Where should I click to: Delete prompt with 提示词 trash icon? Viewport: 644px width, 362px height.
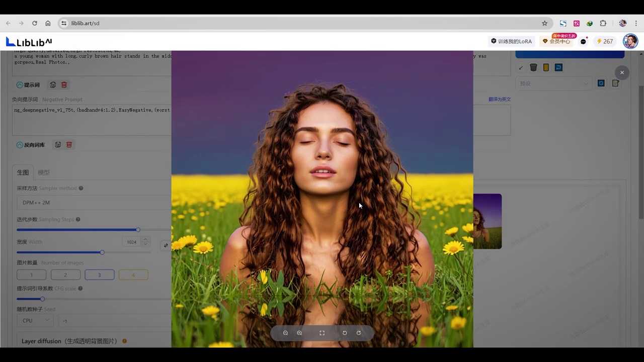click(64, 85)
